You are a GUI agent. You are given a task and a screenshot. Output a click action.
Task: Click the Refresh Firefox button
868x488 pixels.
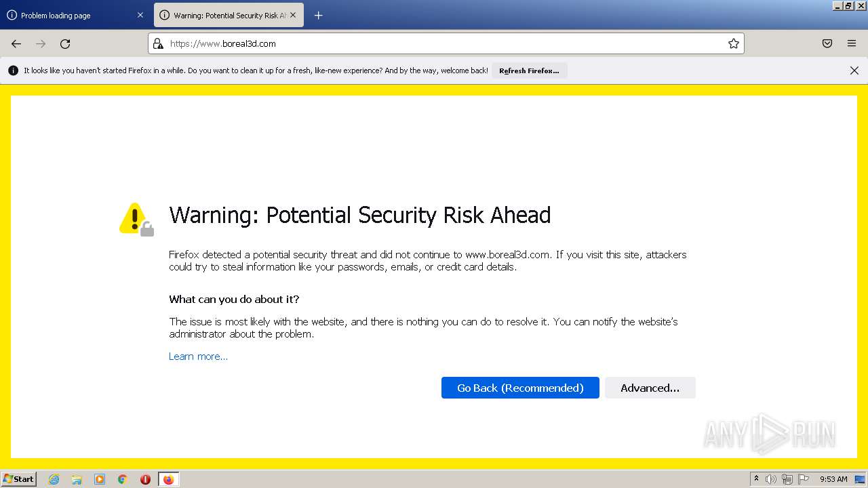(529, 70)
